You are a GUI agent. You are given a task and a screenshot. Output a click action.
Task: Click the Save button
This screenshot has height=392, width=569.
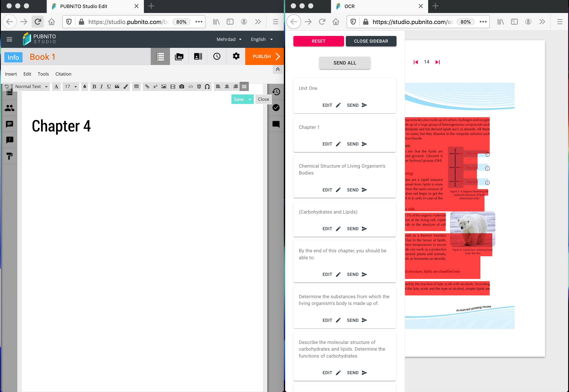click(x=239, y=99)
